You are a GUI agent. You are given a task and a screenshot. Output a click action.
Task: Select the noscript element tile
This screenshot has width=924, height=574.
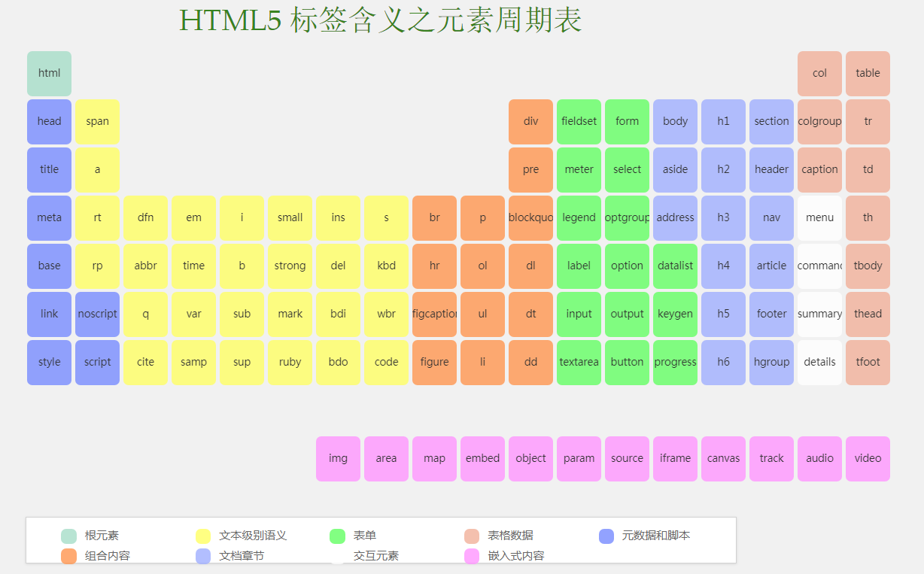point(97,314)
